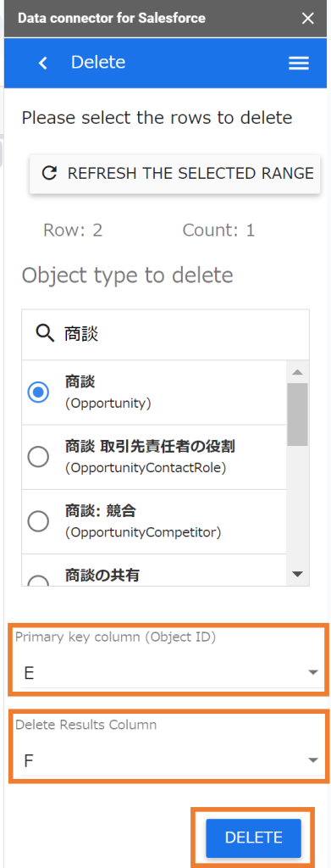Open the hamburger menu icon
The height and width of the screenshot is (868, 331).
[x=299, y=63]
